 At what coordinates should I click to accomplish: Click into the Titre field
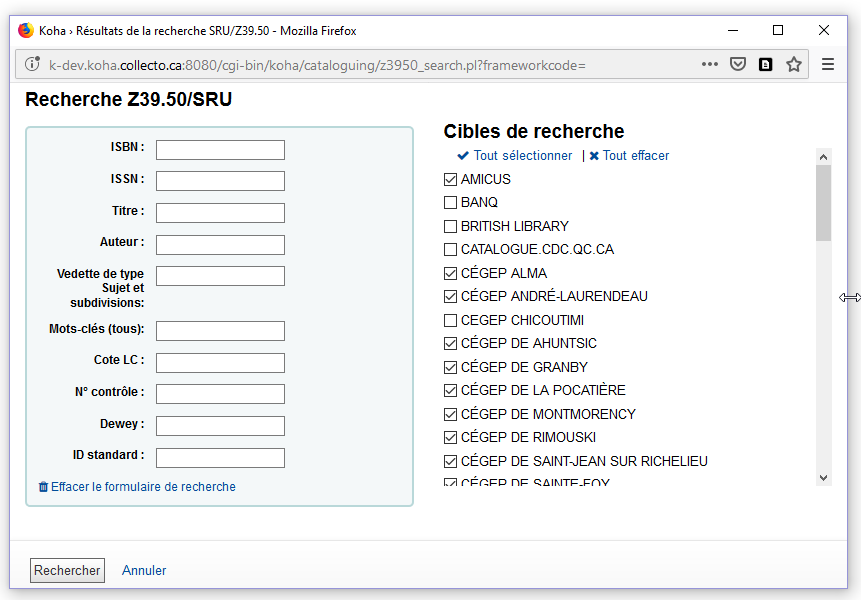pyautogui.click(x=220, y=213)
